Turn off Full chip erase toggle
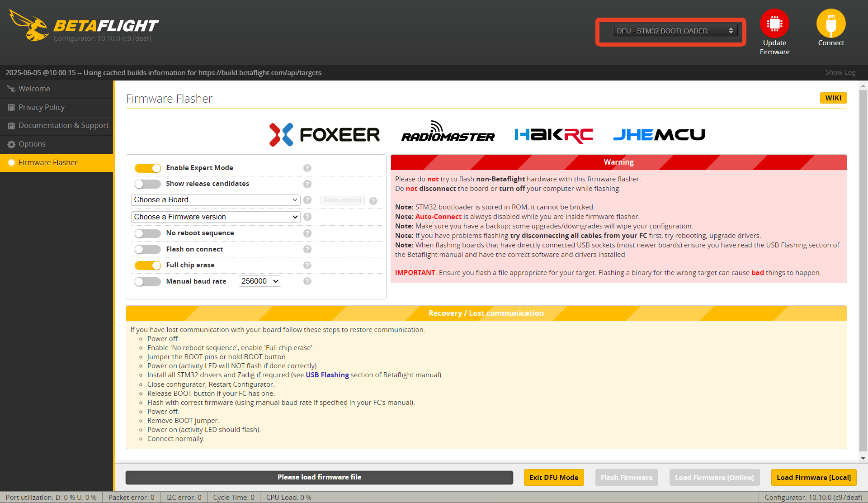Viewport: 868px width, 503px height. click(x=147, y=266)
